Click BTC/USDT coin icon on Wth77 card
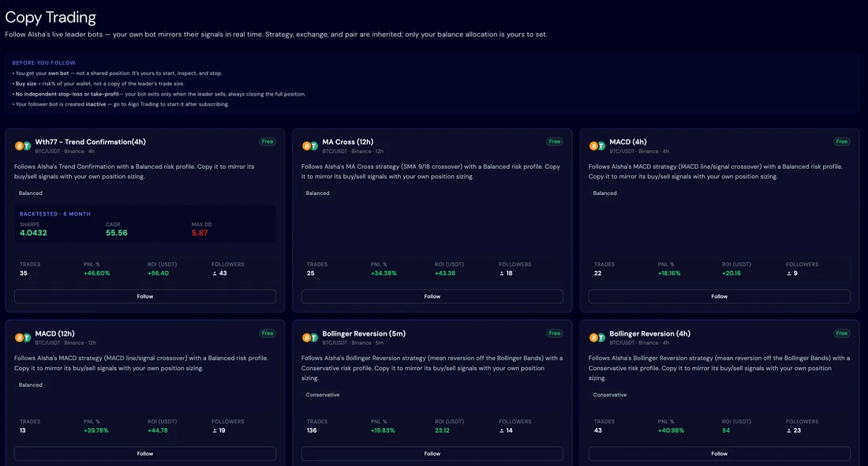868x466 pixels. click(23, 146)
